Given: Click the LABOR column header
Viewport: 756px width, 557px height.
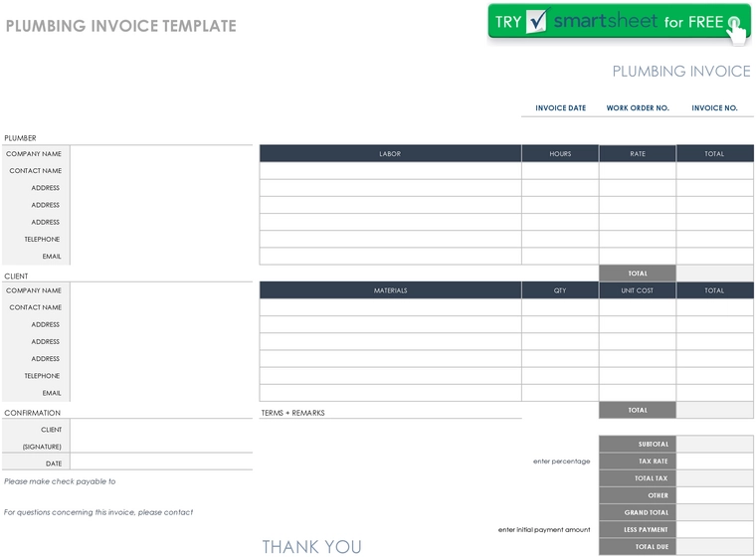Looking at the screenshot, I should click(x=390, y=153).
